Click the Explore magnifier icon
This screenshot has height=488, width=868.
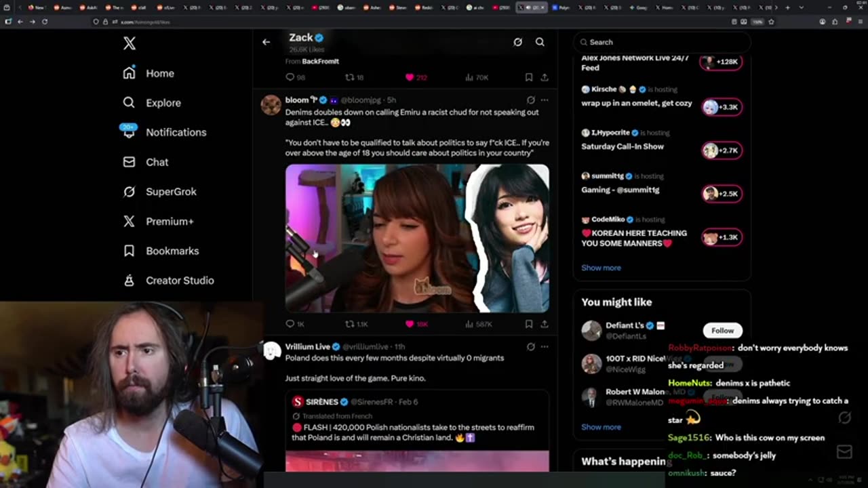(129, 103)
